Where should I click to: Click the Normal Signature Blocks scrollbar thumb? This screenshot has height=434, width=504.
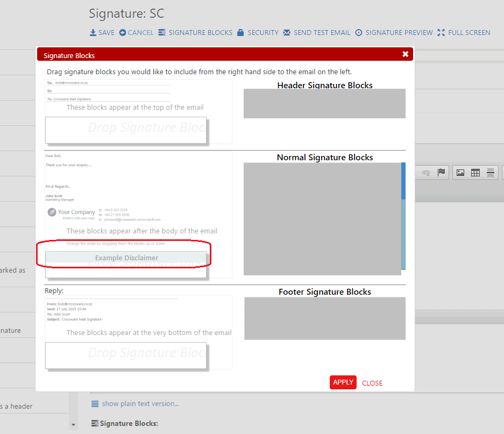(x=403, y=181)
